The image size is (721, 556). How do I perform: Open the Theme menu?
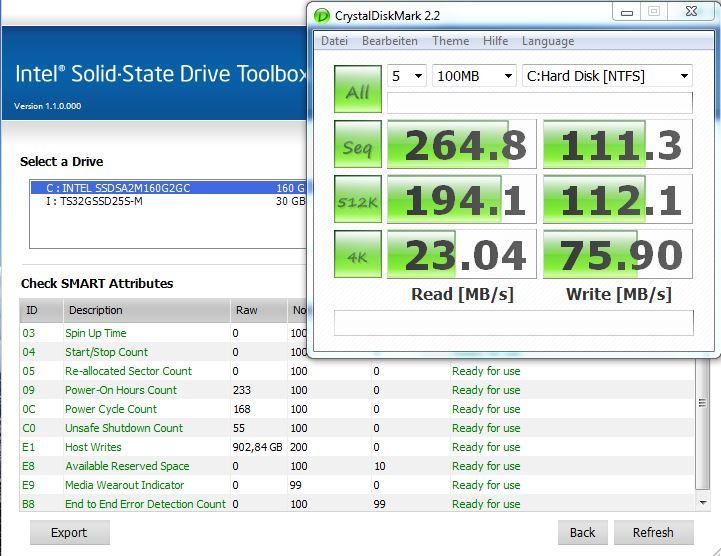pyautogui.click(x=450, y=41)
